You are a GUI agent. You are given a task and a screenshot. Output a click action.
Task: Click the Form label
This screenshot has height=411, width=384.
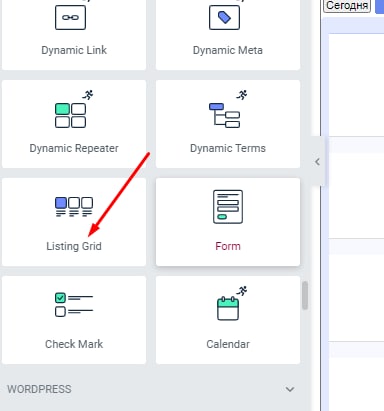[228, 246]
